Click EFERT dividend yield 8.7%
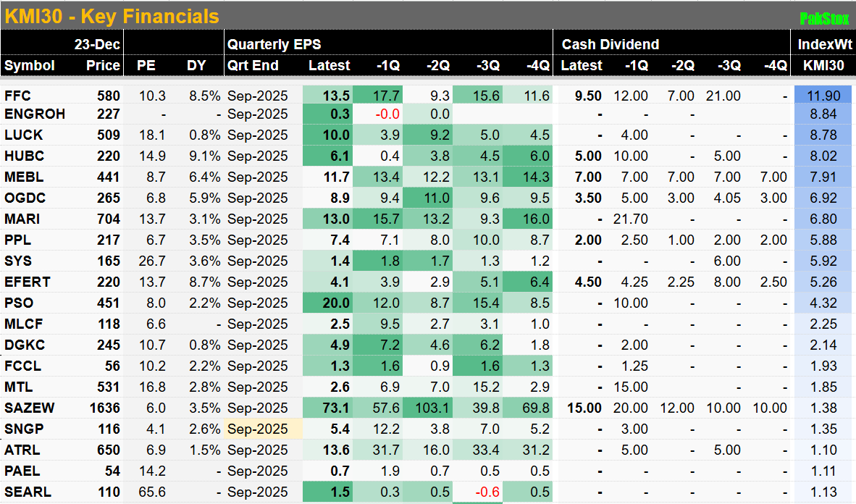The width and height of the screenshot is (856, 504). click(205, 282)
